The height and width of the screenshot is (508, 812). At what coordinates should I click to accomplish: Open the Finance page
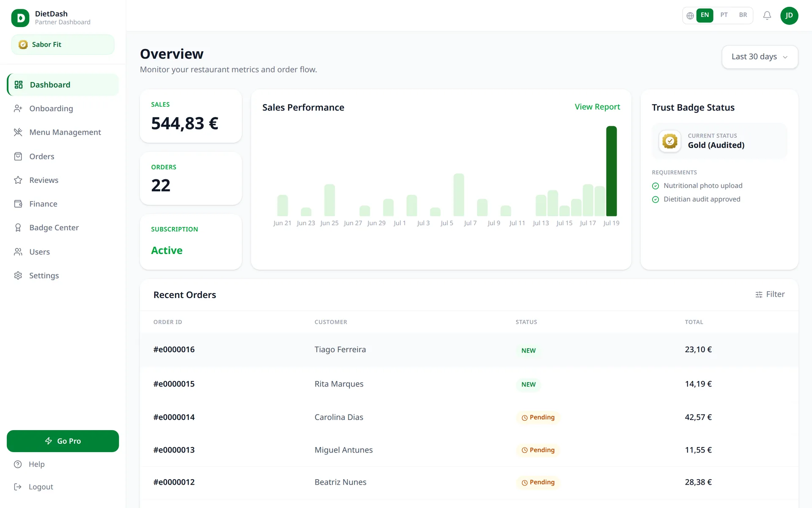[x=63, y=204]
